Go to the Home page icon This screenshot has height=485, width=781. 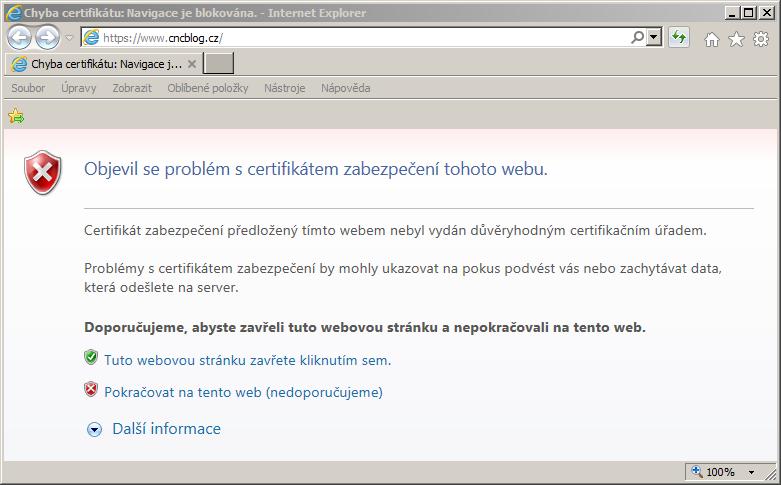coord(712,39)
